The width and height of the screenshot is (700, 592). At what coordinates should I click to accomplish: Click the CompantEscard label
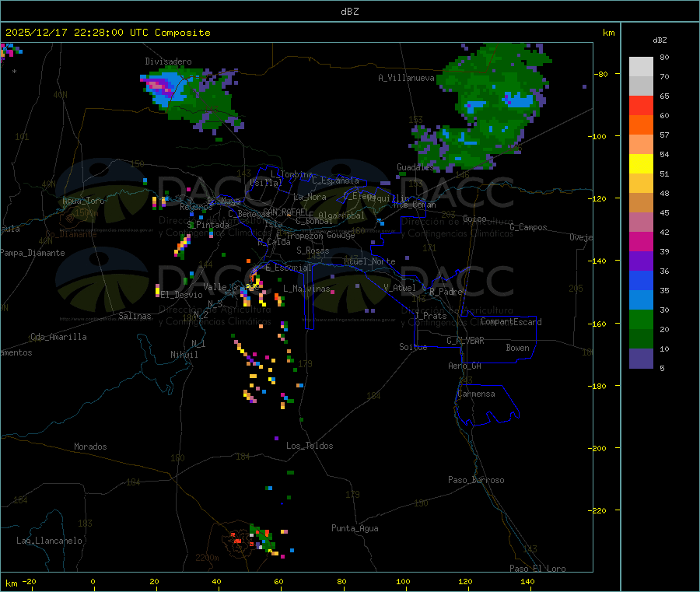[x=511, y=321]
